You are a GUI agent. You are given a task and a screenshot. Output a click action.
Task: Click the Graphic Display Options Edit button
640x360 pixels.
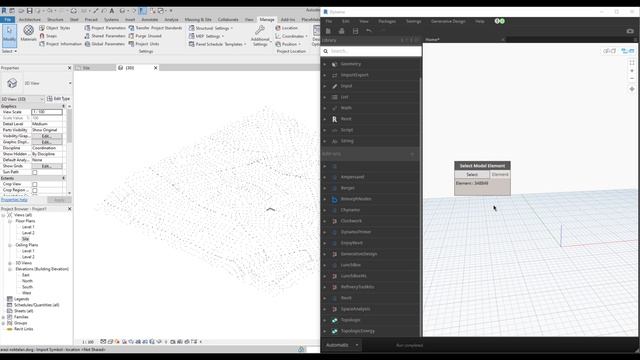click(47, 142)
